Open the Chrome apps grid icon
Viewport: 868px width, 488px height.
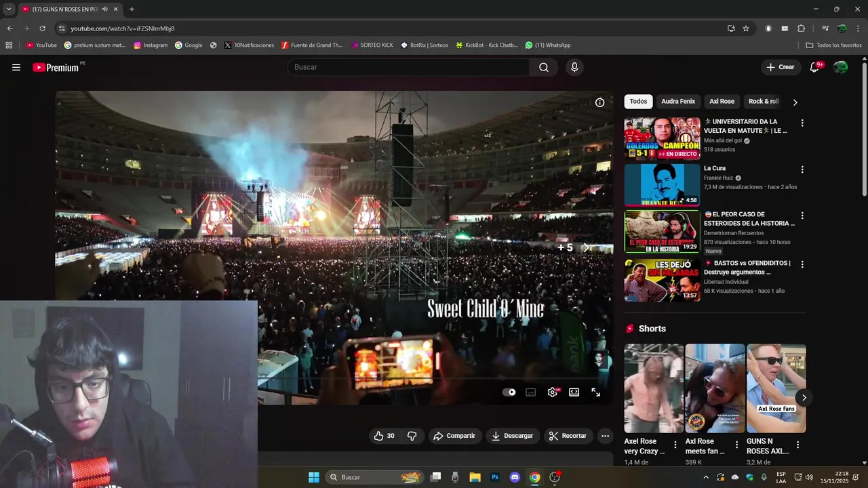coord(9,45)
